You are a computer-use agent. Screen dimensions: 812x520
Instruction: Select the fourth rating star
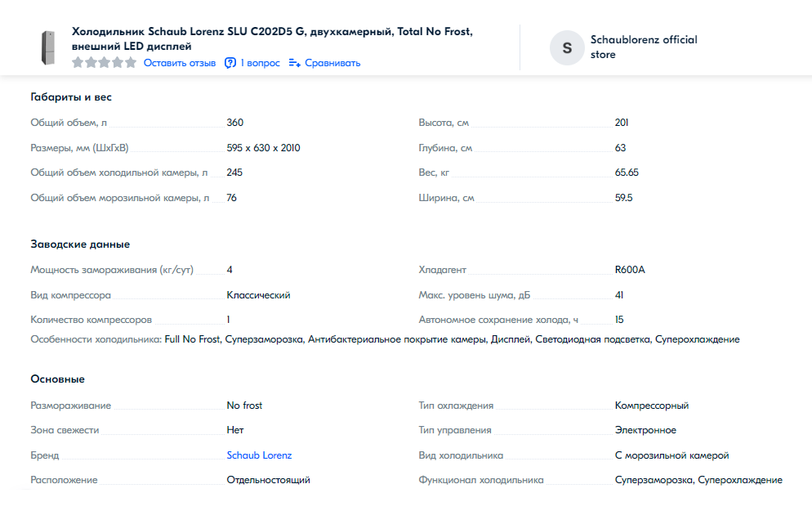(x=118, y=63)
